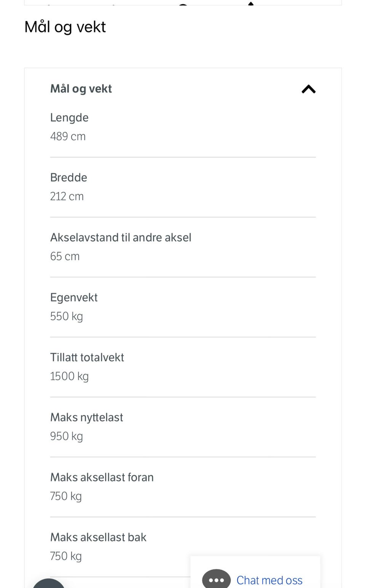
Task: Collapse the Mål og vekt section chevron
Action: (x=308, y=89)
